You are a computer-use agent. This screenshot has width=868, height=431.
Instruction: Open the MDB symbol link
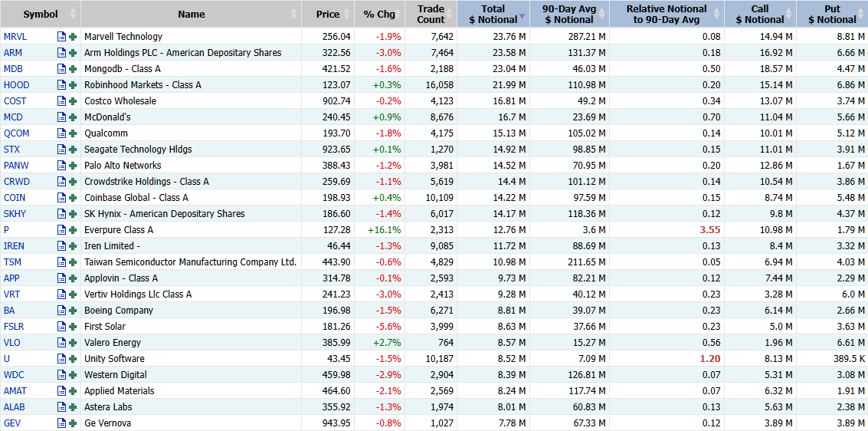[x=15, y=69]
